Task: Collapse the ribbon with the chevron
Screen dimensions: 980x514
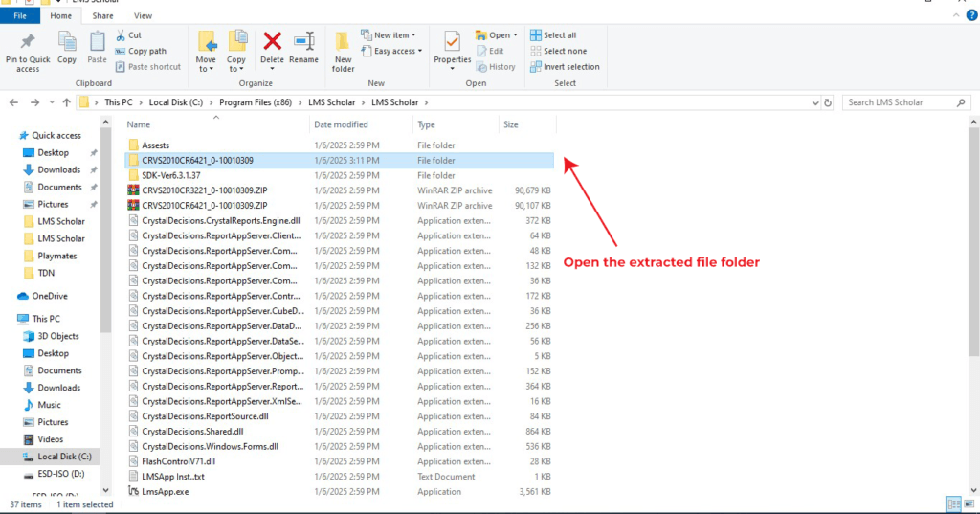Action: [956, 15]
